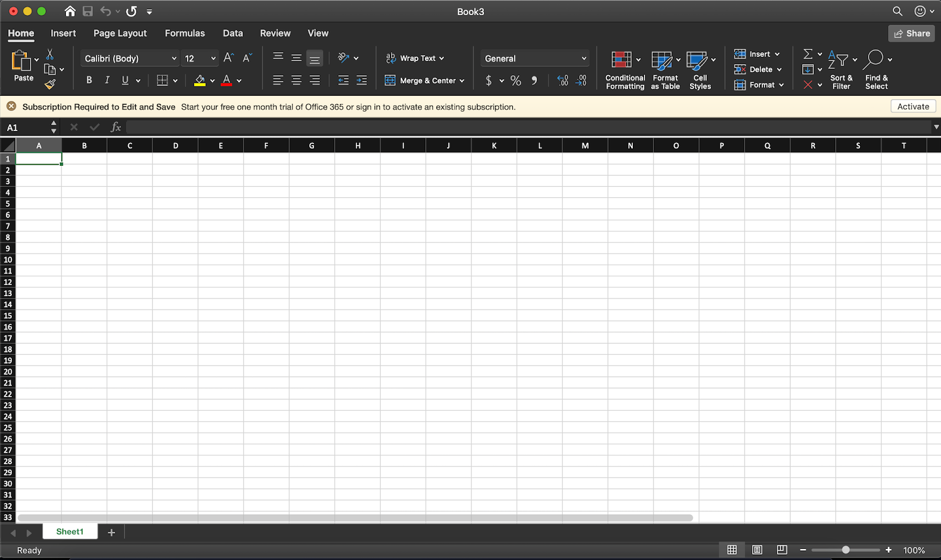
Task: Toggle Italic formatting
Action: click(x=107, y=81)
